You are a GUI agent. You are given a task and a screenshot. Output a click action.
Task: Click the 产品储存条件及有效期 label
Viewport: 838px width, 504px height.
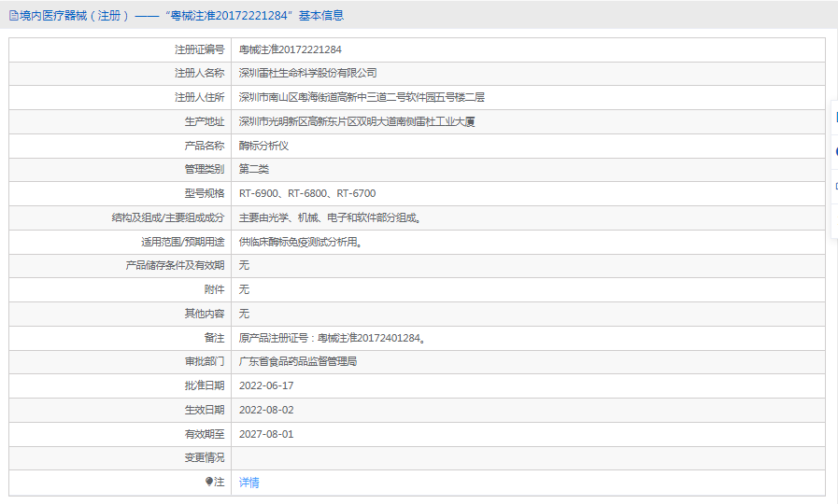(175, 265)
